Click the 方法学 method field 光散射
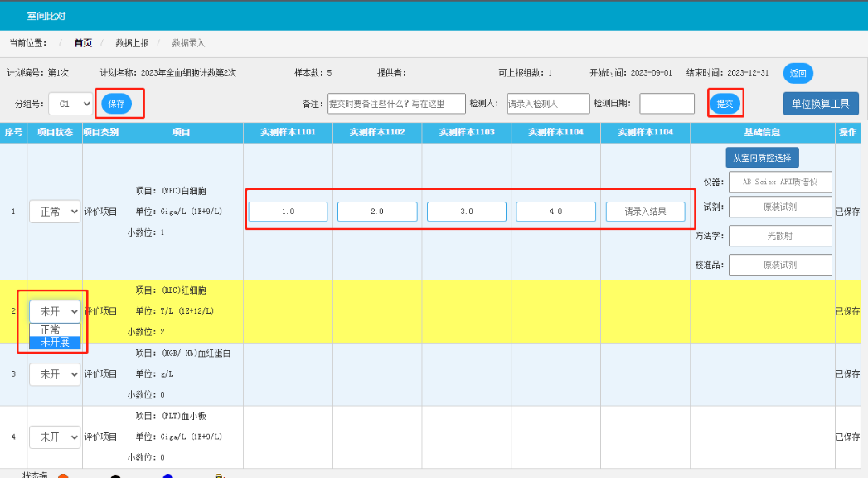Screen dimensions: 868x478 780,236
